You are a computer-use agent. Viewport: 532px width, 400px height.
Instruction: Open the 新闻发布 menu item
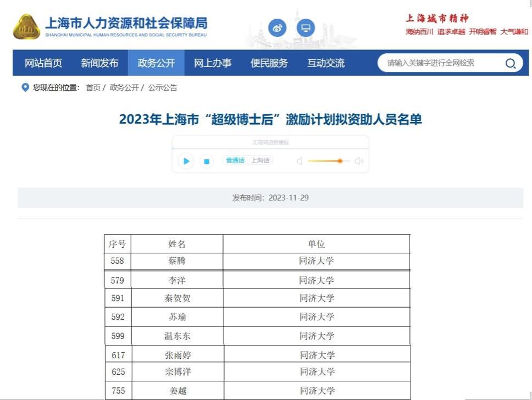point(99,63)
